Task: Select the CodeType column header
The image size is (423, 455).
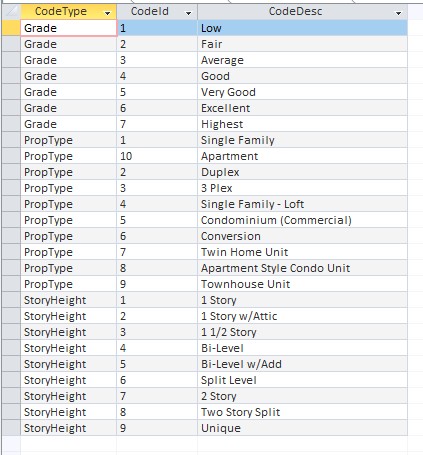Action: (68, 12)
